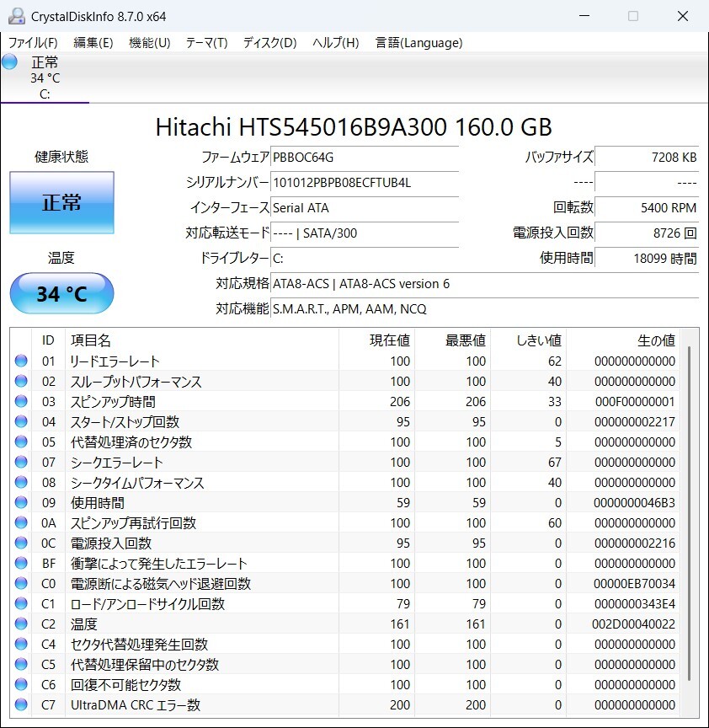The height and width of the screenshot is (728, 709).
Task: Click the status circle next to 温度 attribute
Action: (21, 624)
